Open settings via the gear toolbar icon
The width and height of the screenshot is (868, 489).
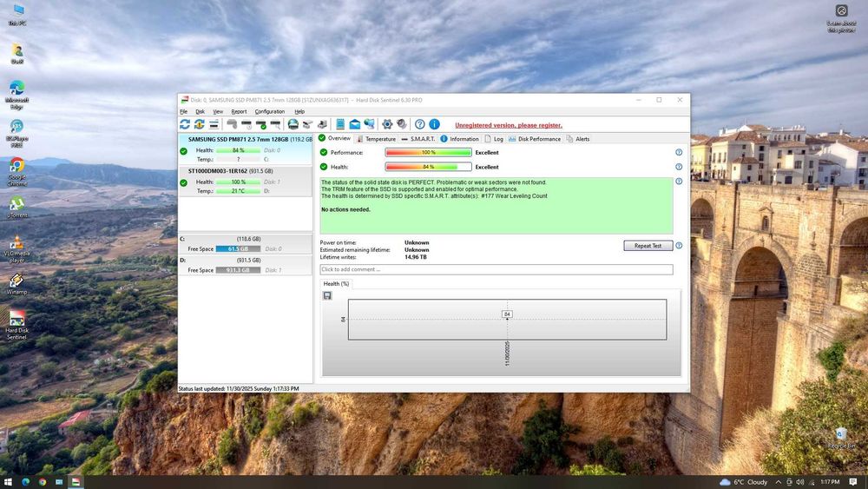pyautogui.click(x=387, y=124)
